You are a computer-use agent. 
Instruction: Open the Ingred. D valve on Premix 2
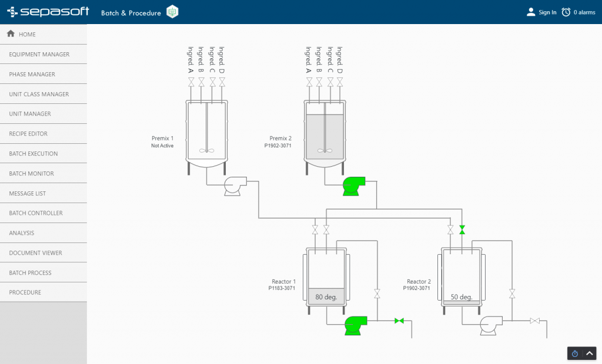tap(339, 82)
